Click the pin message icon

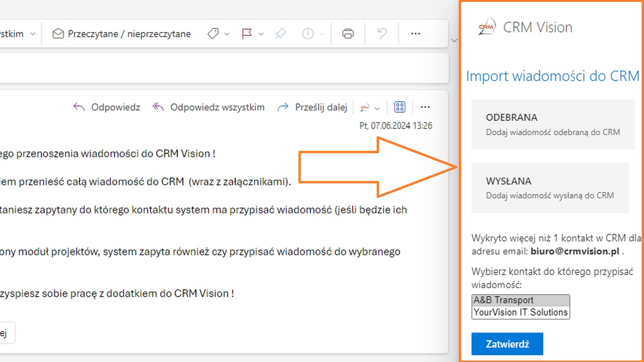(x=281, y=34)
